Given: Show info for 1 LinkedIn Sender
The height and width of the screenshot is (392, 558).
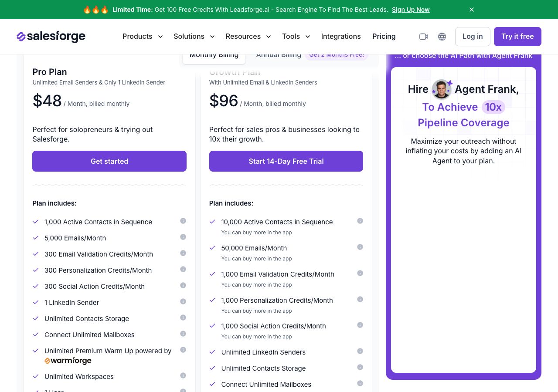Looking at the screenshot, I should tap(183, 301).
